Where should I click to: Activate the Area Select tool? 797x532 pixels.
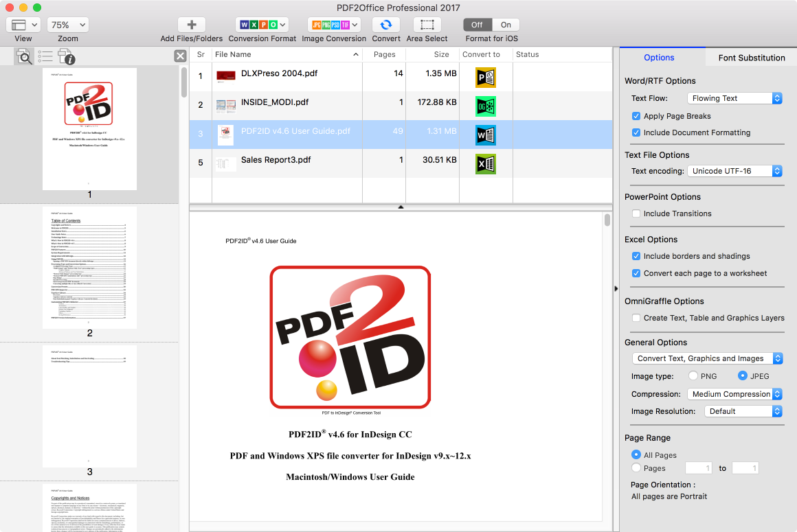click(x=427, y=25)
